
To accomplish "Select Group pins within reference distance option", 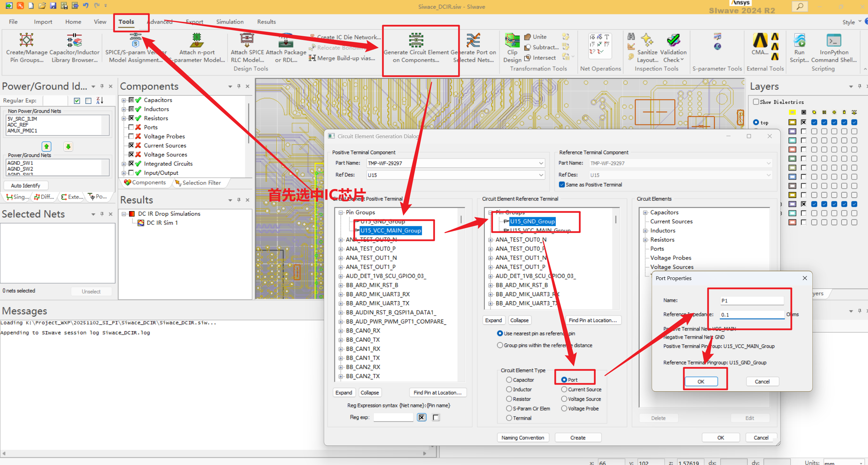I will [x=500, y=345].
